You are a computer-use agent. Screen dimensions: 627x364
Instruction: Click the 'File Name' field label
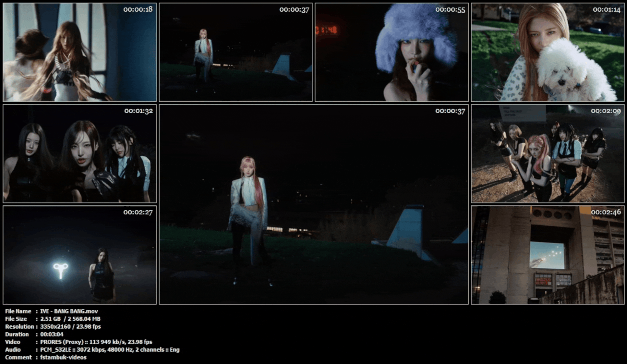point(18,311)
